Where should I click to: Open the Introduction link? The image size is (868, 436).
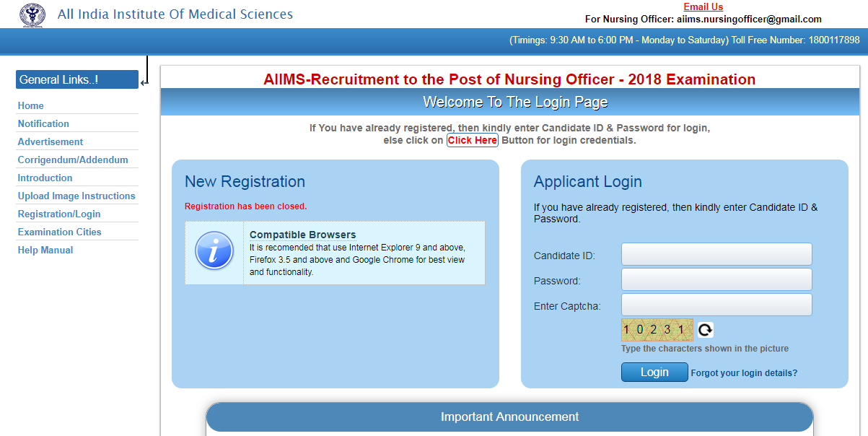click(x=45, y=178)
